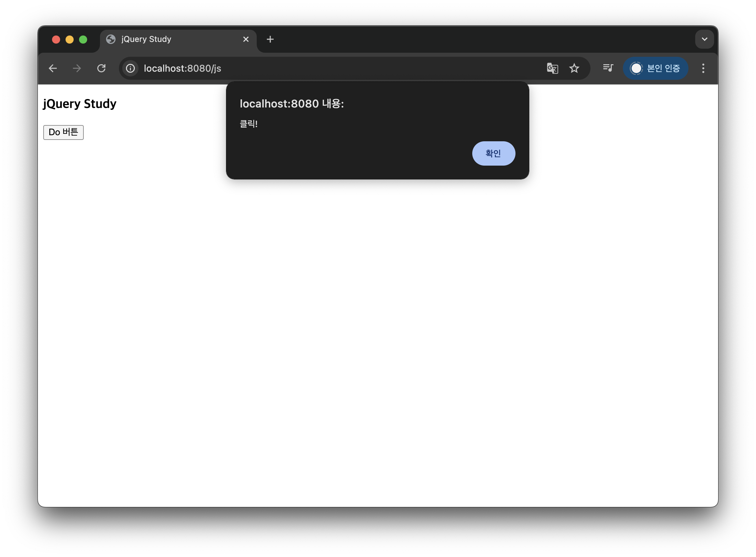Click the localhost:8080/js address field
The height and width of the screenshot is (557, 756).
304,69
